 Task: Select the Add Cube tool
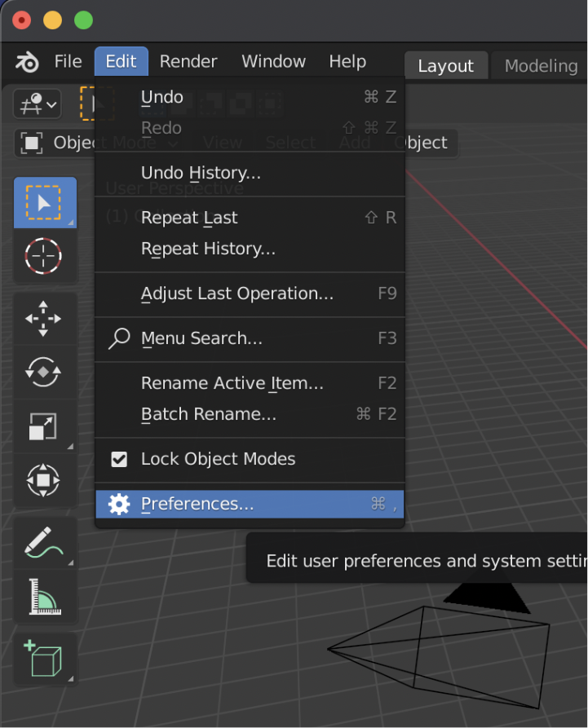(x=45, y=659)
